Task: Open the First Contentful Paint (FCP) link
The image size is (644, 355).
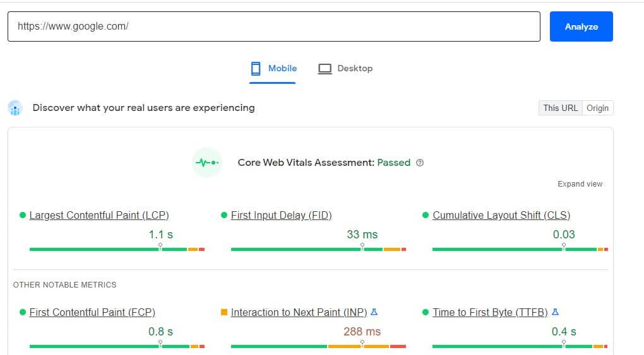Action: coord(92,312)
